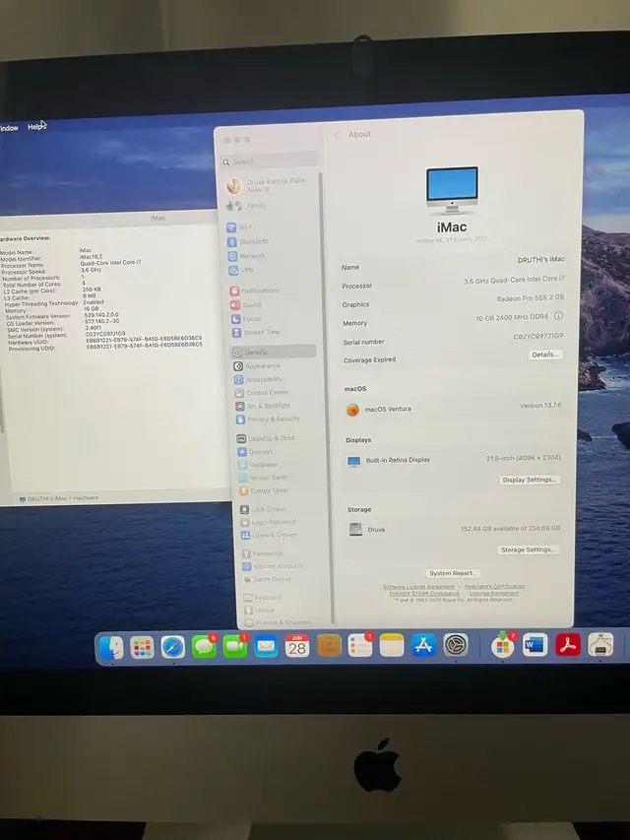Open Screen Saver settings
630x840 pixels.
(263, 478)
